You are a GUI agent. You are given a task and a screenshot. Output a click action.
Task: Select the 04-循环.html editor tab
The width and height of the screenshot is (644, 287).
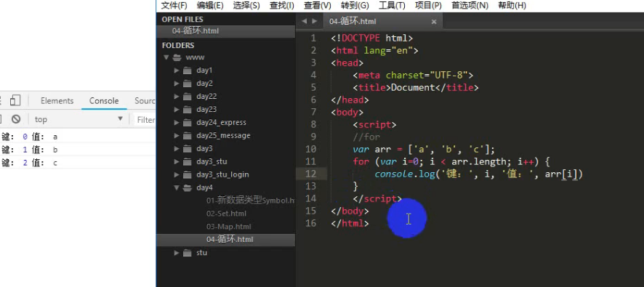[383, 21]
